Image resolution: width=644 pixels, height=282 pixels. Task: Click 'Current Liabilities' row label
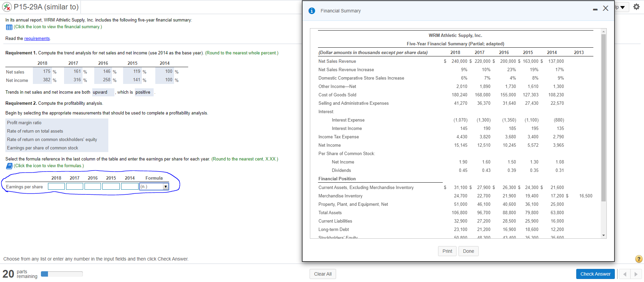click(335, 221)
